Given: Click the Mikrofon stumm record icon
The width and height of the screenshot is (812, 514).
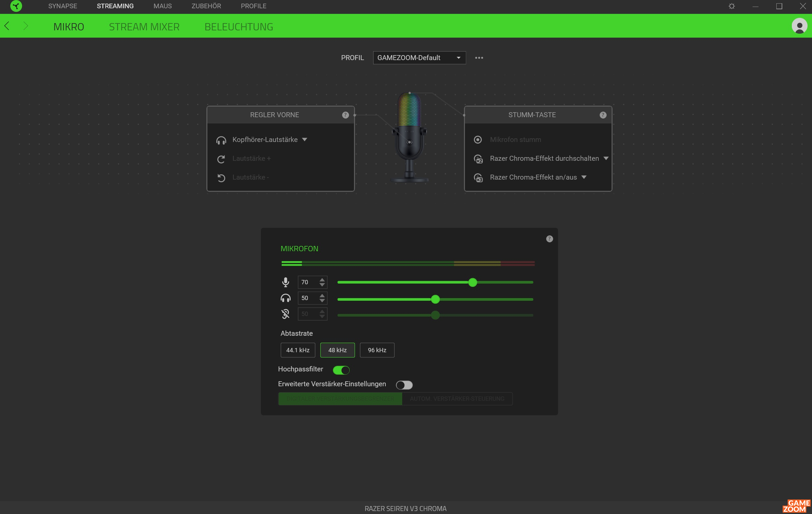Looking at the screenshot, I should (x=477, y=140).
